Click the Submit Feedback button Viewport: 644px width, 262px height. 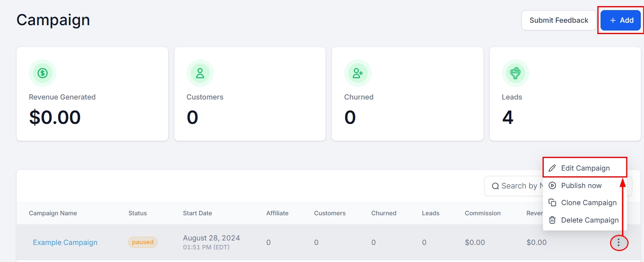coord(558,20)
